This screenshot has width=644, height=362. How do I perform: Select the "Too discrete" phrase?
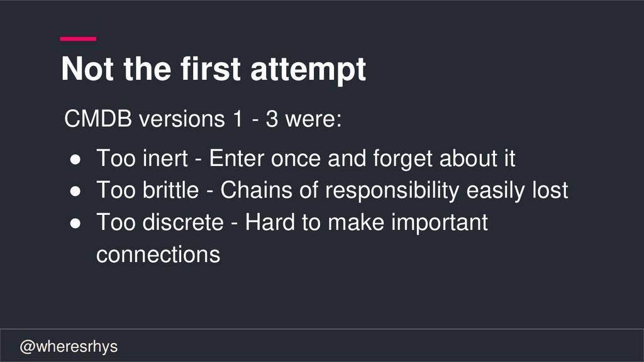coord(160,222)
